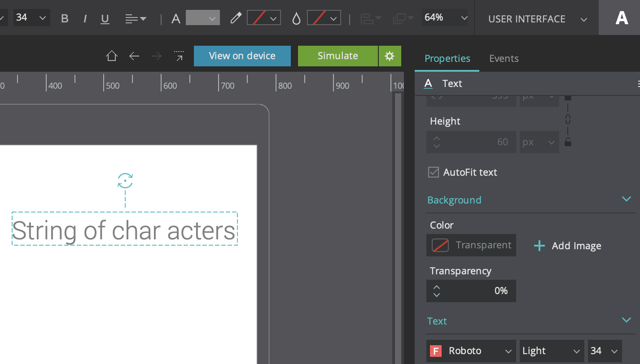Click the rotate handle above the text
This screenshot has width=640, height=364.
click(x=125, y=181)
